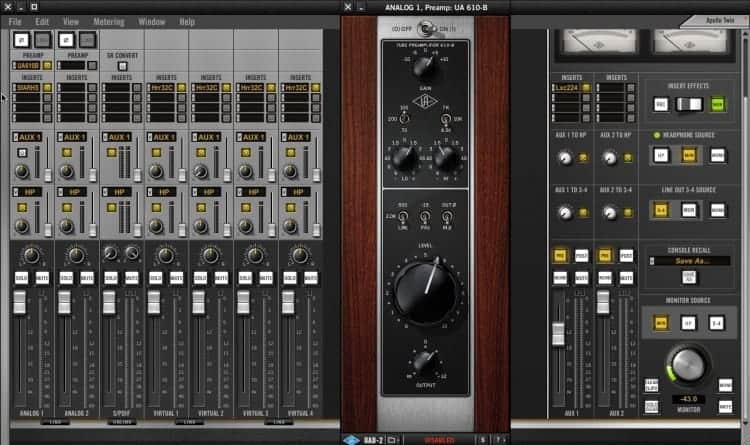Image resolution: width=750 pixels, height=445 pixels.
Task: Click the Monitor Mute button
Action: coord(725,407)
